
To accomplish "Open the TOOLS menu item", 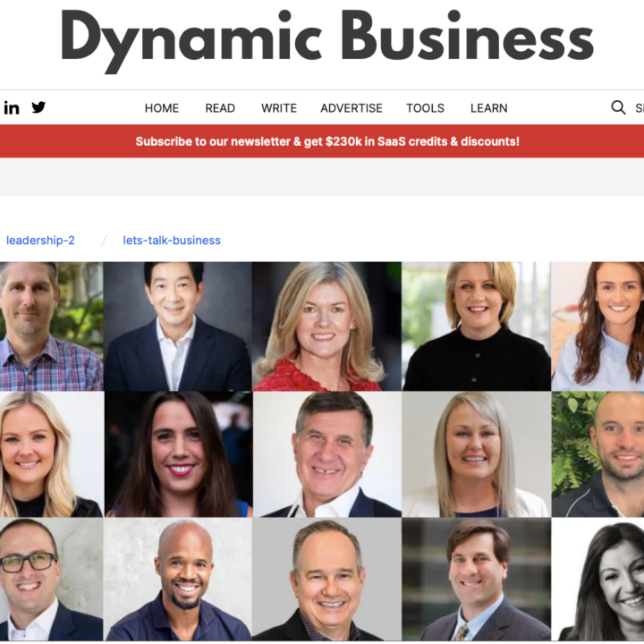I will click(x=425, y=108).
